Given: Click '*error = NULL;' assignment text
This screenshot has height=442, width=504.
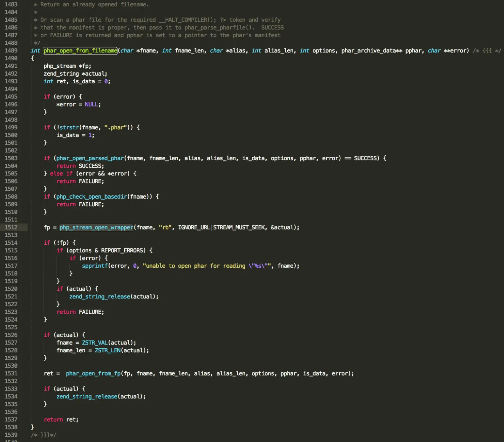Looking at the screenshot, I should pos(79,105).
